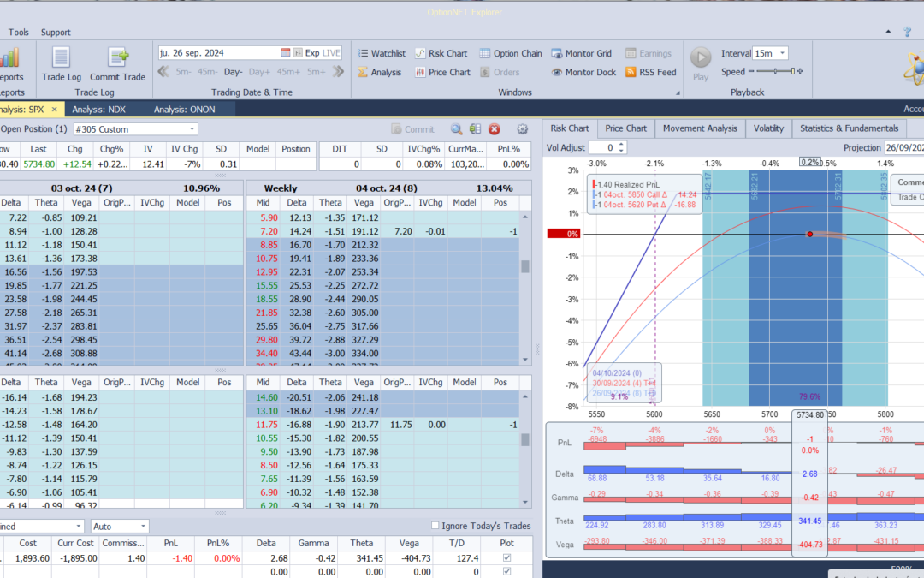Open the gear settings icon for the position
Viewport: 924px width, 578px height.
coord(522,129)
